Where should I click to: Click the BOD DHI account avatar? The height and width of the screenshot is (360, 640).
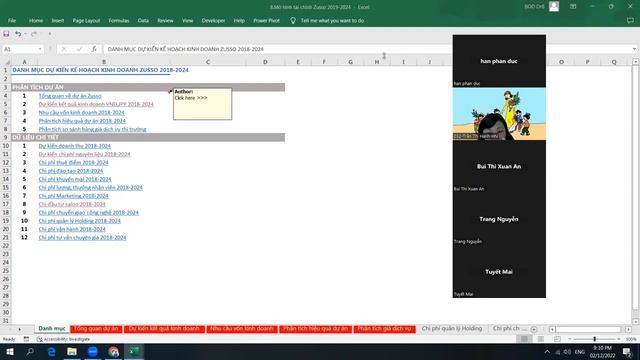tap(554, 7)
